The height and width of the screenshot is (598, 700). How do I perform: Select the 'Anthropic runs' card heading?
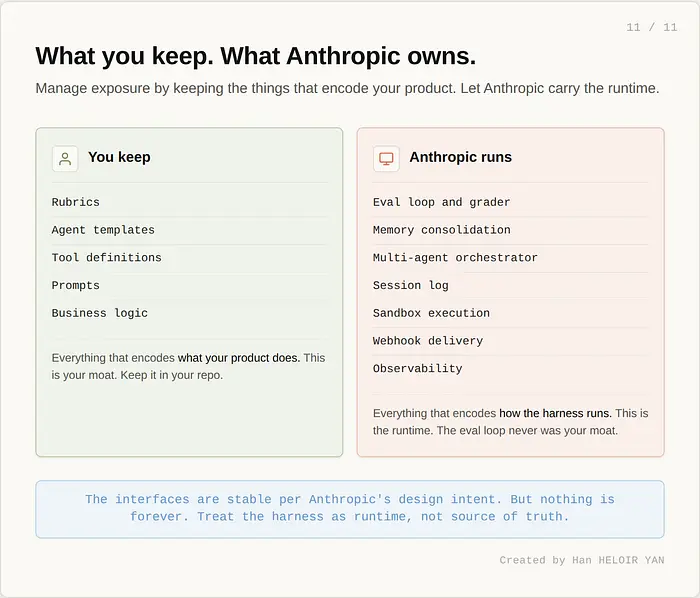[x=460, y=157]
